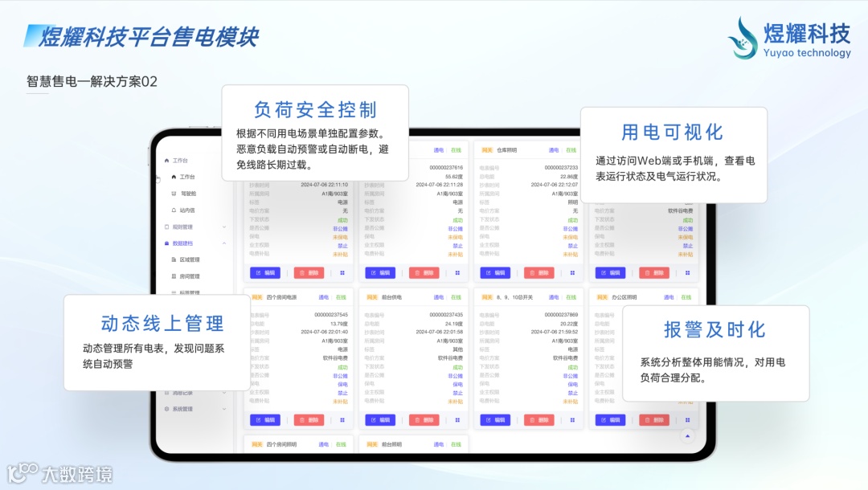This screenshot has width=868, height=490.
Task: Click the 网关 tag on 四个房间照明 card
Action: (x=257, y=445)
